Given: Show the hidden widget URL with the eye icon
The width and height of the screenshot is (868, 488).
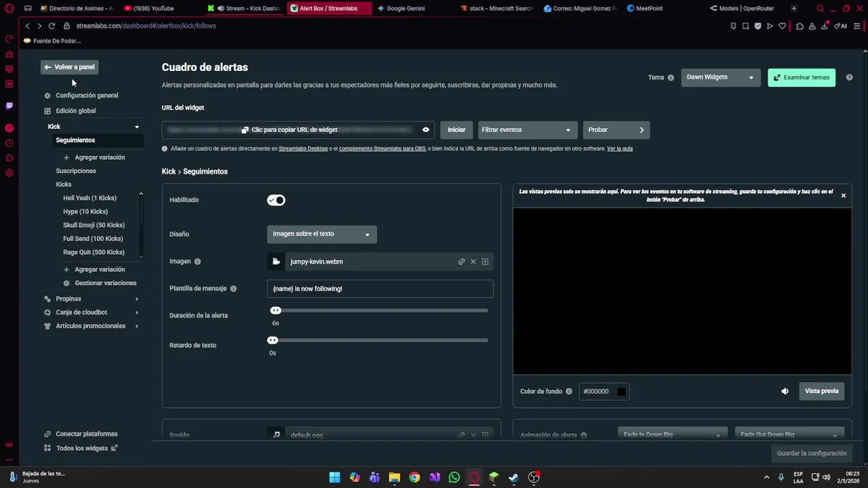Looking at the screenshot, I should point(426,129).
